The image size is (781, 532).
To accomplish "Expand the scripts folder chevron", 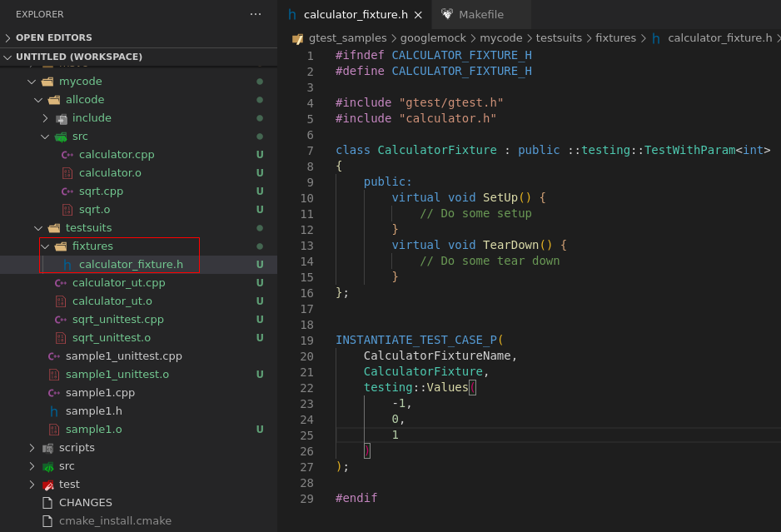I will (32, 448).
